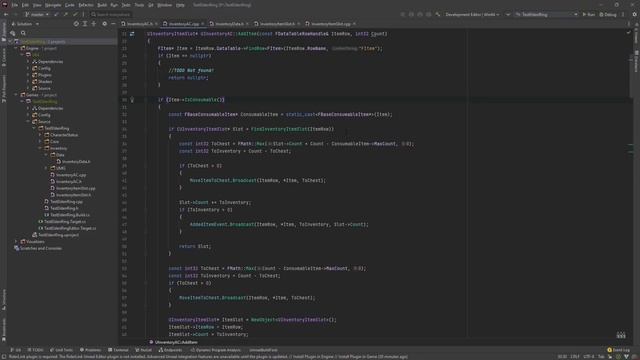
Task: Click the search icon in Solution explorer
Action: (23, 33)
